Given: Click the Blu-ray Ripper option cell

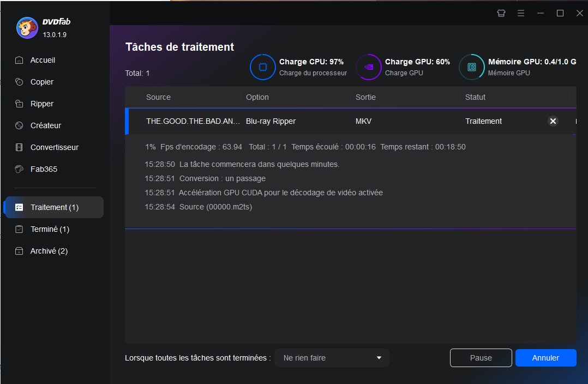Looking at the screenshot, I should point(271,121).
